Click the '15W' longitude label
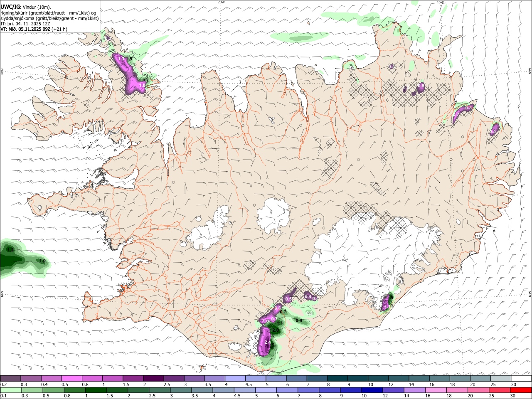The width and height of the screenshot is (532, 399). pyautogui.click(x=441, y=2)
